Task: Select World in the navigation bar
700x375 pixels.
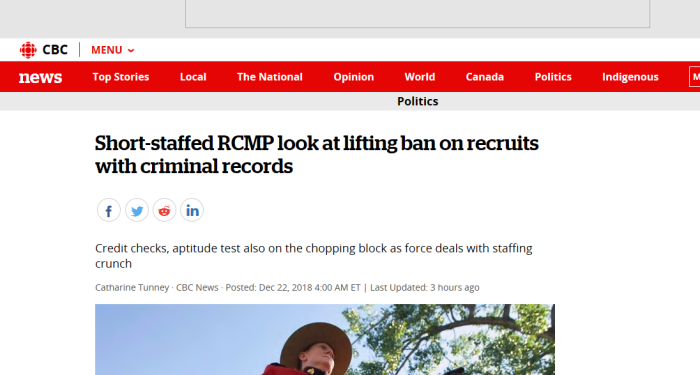Action: (420, 77)
